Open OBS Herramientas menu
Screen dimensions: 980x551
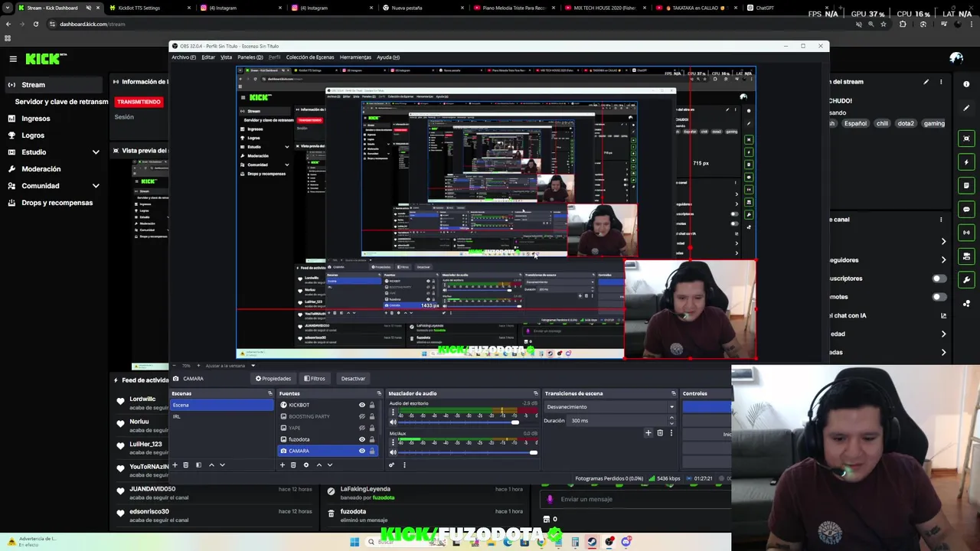[x=355, y=57]
